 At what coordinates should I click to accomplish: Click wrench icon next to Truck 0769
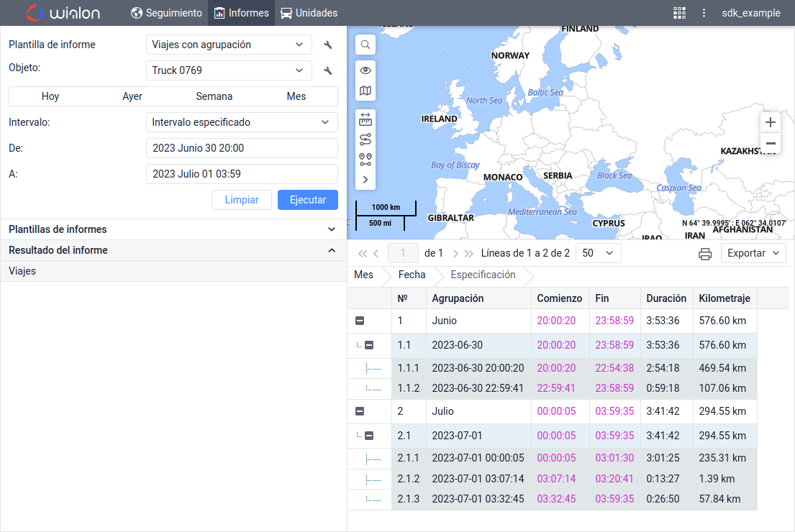[x=328, y=71]
